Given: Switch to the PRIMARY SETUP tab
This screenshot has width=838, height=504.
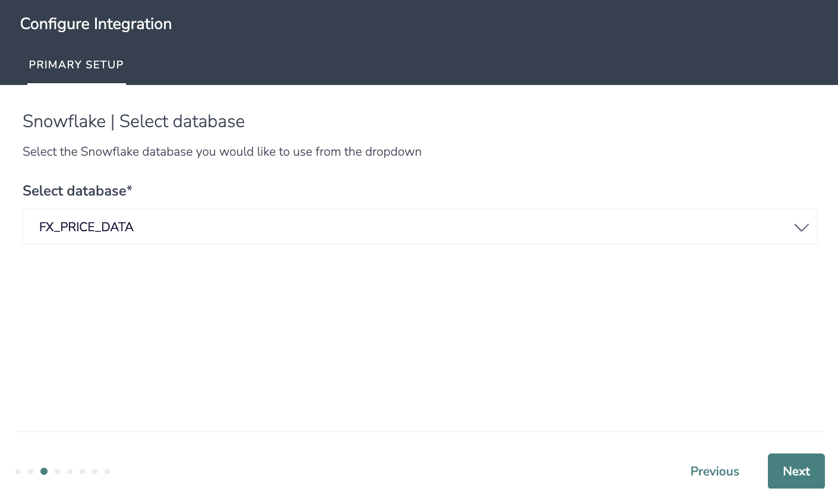Looking at the screenshot, I should pos(76,65).
